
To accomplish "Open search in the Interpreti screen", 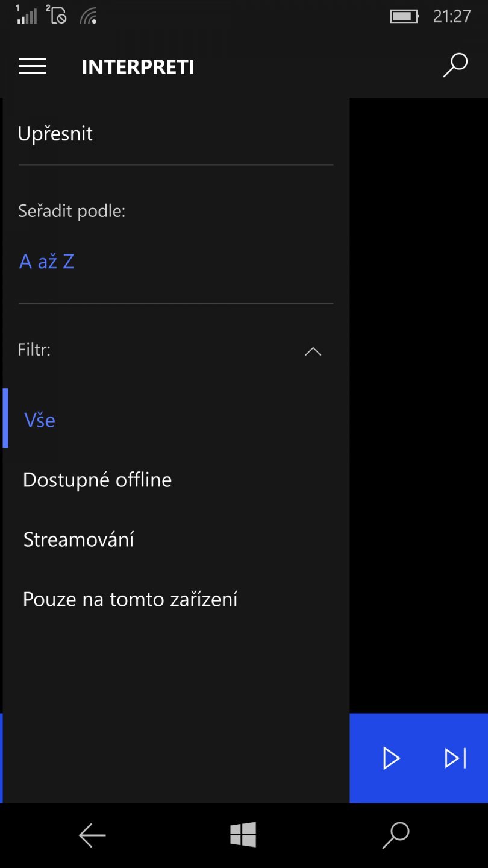I will point(455,65).
